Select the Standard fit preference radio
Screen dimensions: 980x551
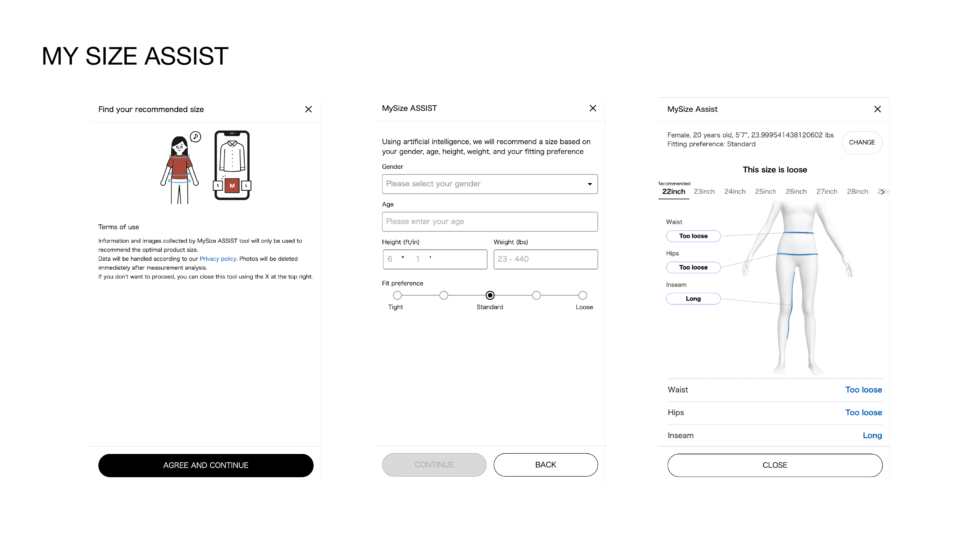click(490, 295)
